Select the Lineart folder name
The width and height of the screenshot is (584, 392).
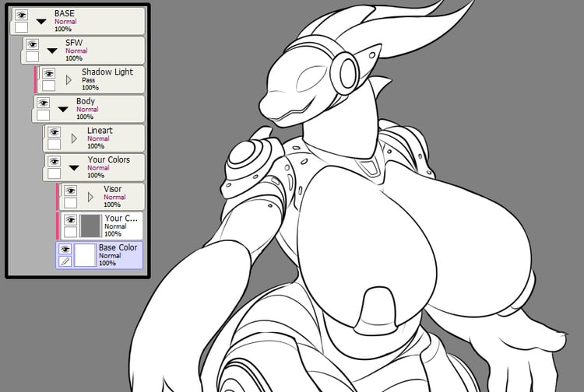point(100,131)
